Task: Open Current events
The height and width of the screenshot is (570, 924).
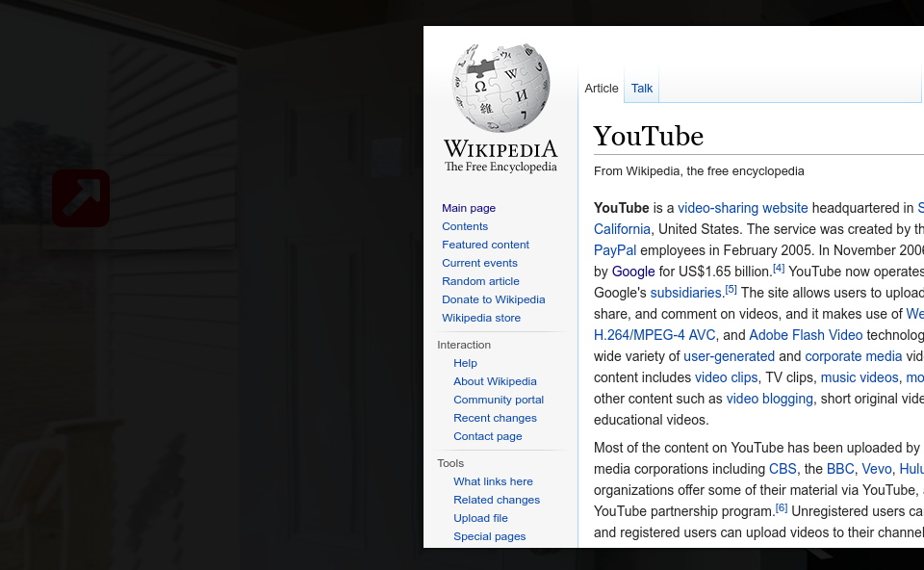Action: coord(479,263)
